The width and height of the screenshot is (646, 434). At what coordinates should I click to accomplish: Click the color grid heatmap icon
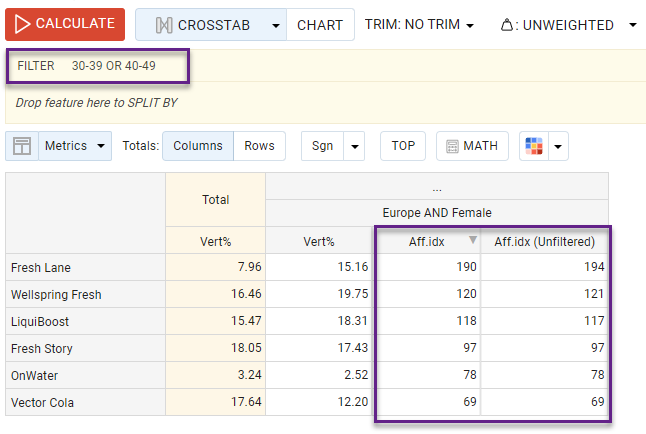click(534, 146)
